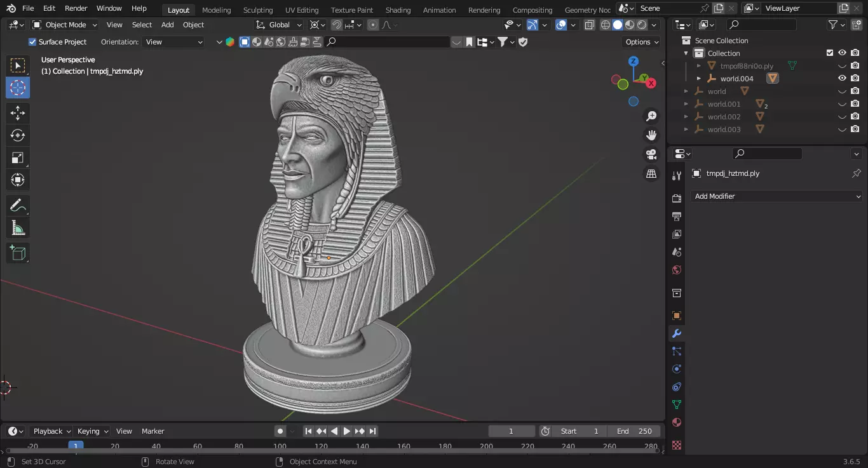
Task: Toggle X-ray display in viewport header
Action: coord(589,25)
